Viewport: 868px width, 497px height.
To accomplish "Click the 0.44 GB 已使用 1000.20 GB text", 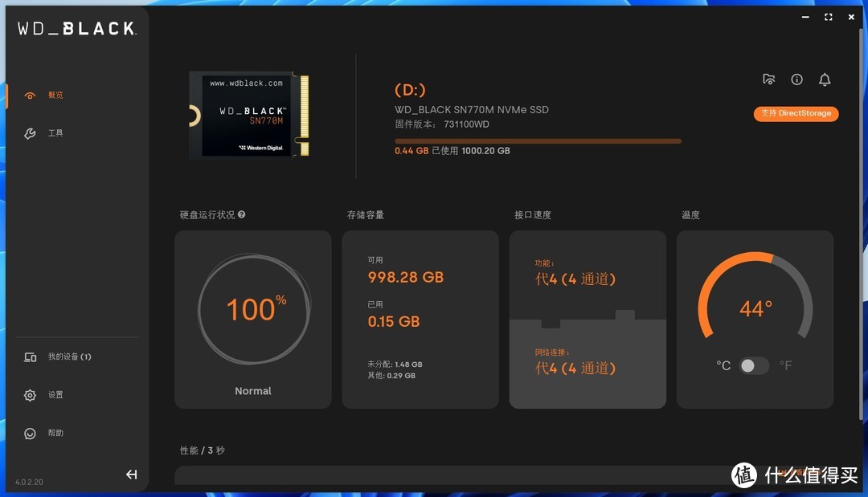I will click(452, 150).
